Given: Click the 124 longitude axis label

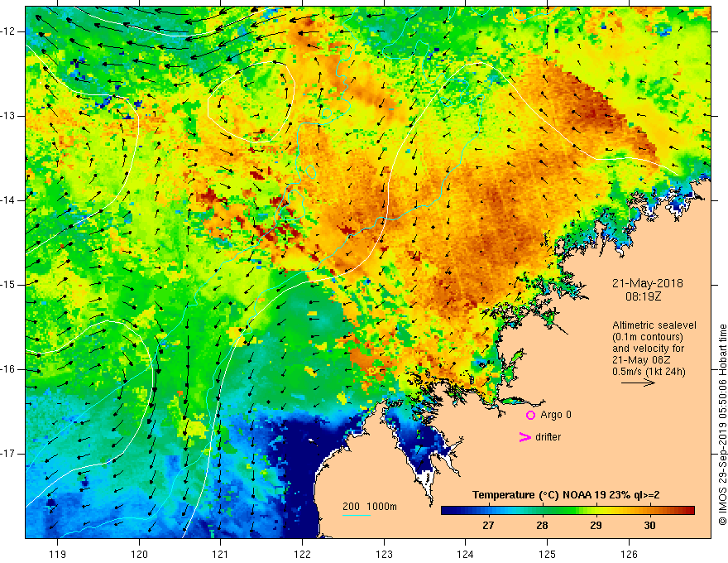Looking at the screenshot, I should (466, 554).
